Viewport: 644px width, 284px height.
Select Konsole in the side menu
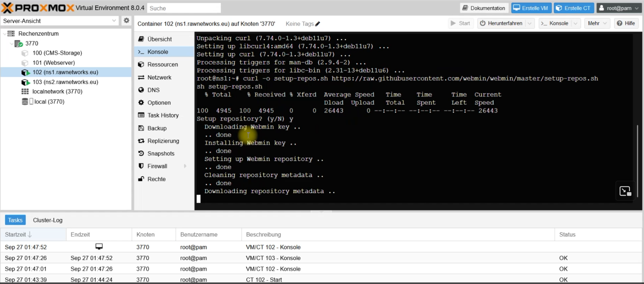(164, 52)
